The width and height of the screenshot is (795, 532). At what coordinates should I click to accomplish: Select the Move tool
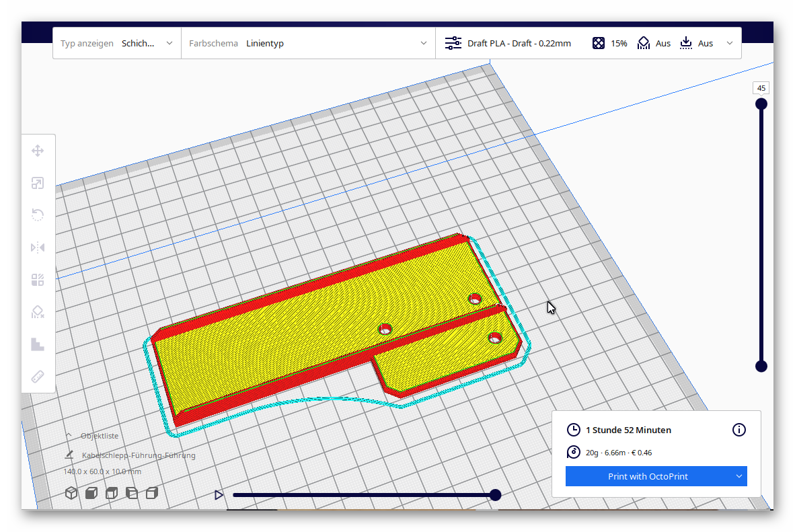[38, 151]
